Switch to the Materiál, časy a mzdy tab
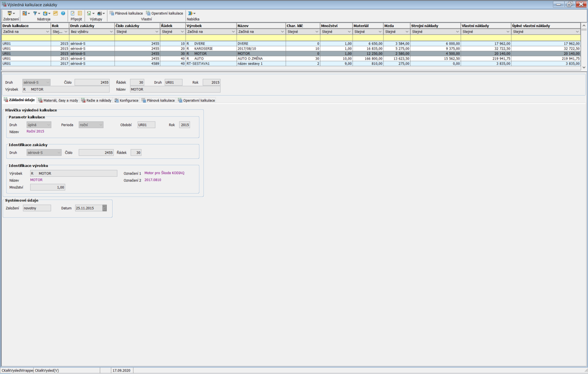 [58, 101]
